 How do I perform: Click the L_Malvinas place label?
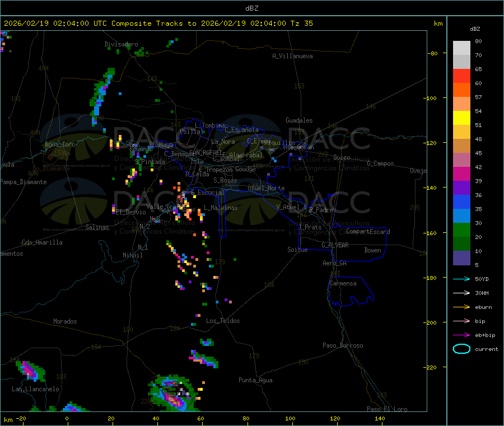click(x=221, y=208)
